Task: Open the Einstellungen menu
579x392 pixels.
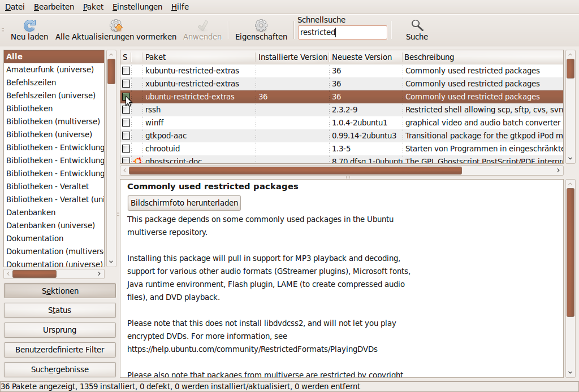Action: click(x=137, y=7)
